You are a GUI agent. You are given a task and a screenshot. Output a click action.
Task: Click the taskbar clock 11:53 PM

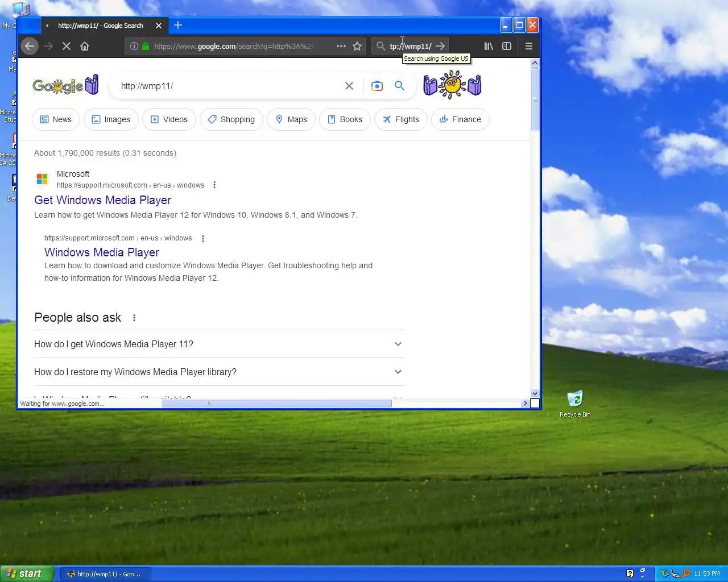coord(707,573)
